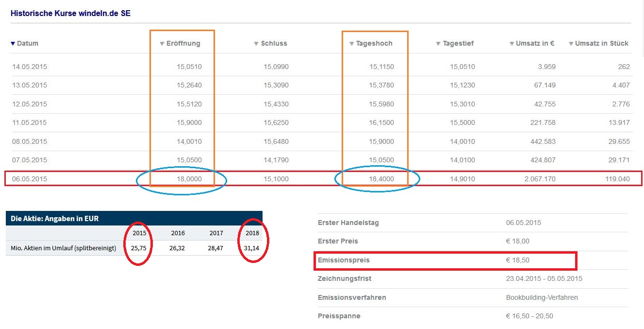Click the sort arrow beside Tageshoch

coord(352,44)
